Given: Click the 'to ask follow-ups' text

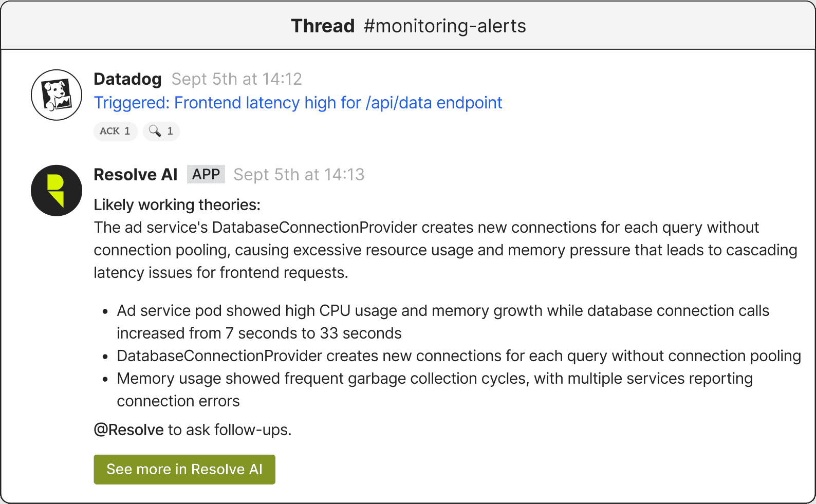Looking at the screenshot, I should (x=229, y=430).
